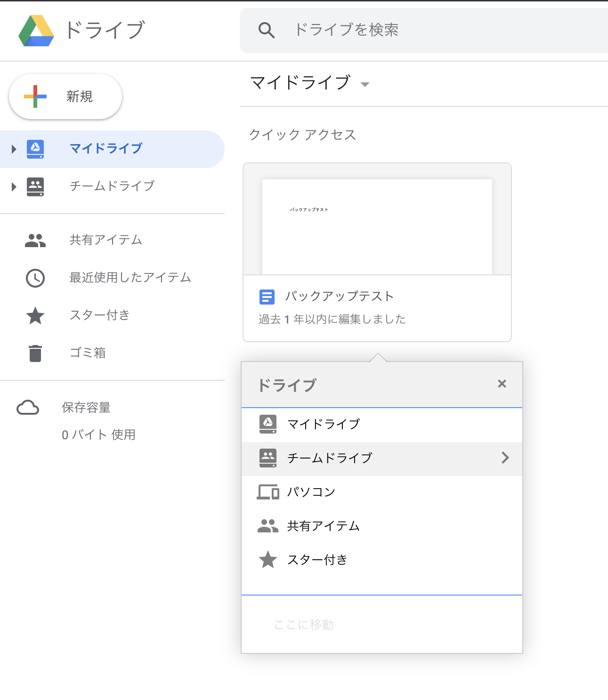Image resolution: width=608 pixels, height=700 pixels.
Task: Click 過去 1 年以内に編集しました text
Action: (x=332, y=320)
